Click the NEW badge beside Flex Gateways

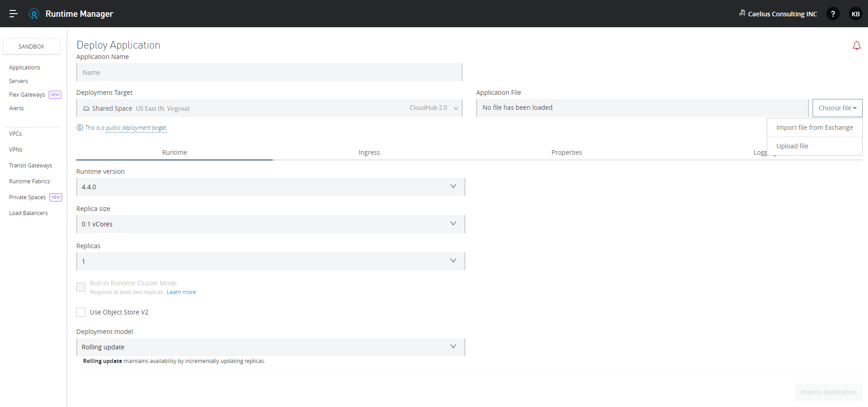[55, 95]
